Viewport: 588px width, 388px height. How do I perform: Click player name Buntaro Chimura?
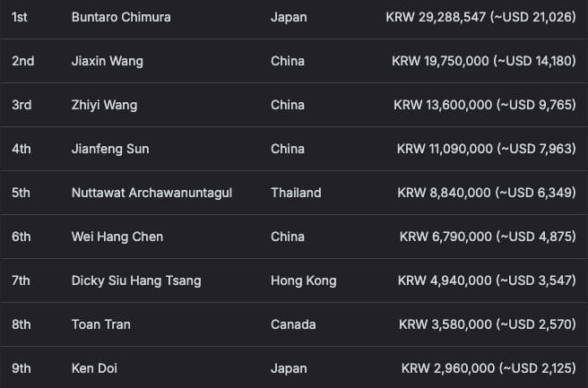pyautogui.click(x=121, y=17)
